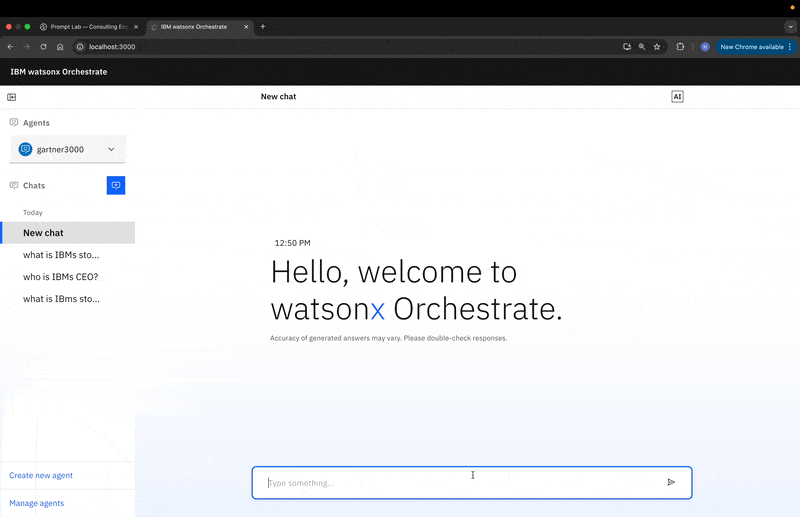Image resolution: width=800 pixels, height=517 pixels.
Task: Click the 'Create new agent' link
Action: click(x=41, y=475)
